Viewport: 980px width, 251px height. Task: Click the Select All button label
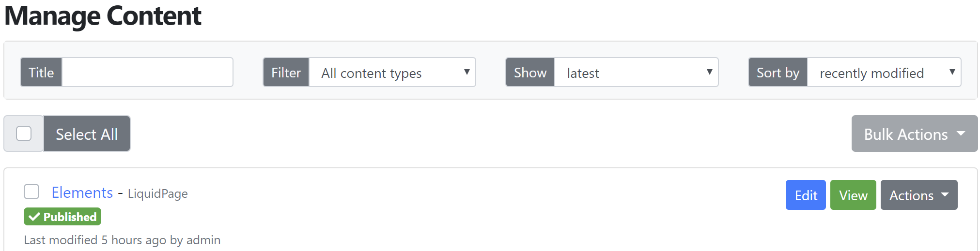[x=87, y=134]
